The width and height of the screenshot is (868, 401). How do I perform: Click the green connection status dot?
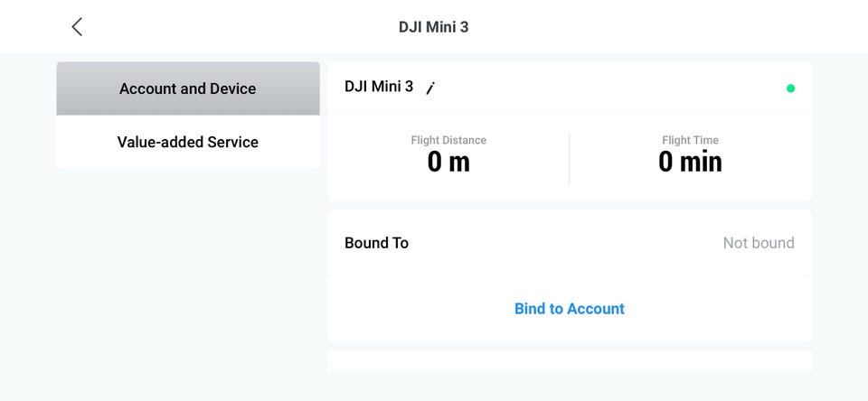(790, 89)
